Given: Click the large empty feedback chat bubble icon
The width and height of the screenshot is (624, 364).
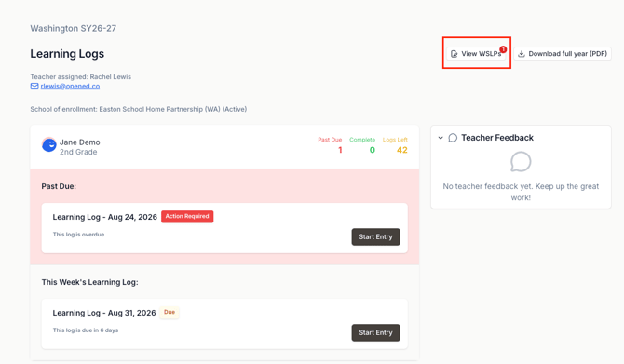Looking at the screenshot, I should click(521, 162).
